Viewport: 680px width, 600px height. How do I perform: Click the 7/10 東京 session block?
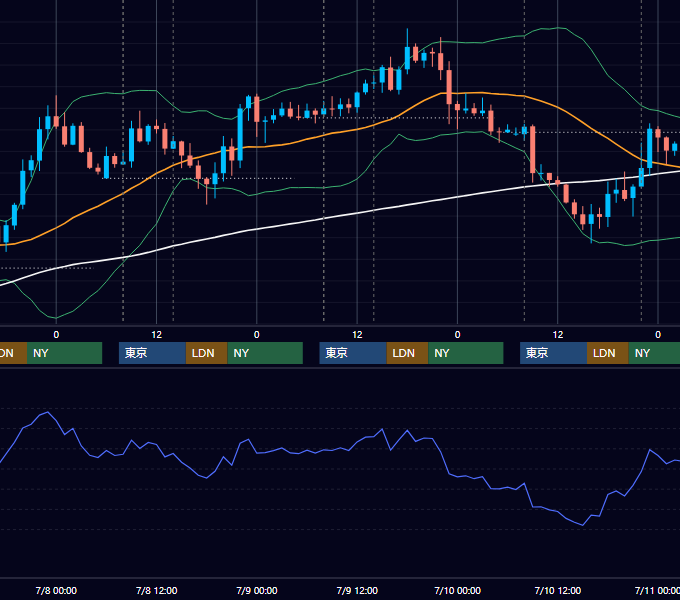[554, 353]
